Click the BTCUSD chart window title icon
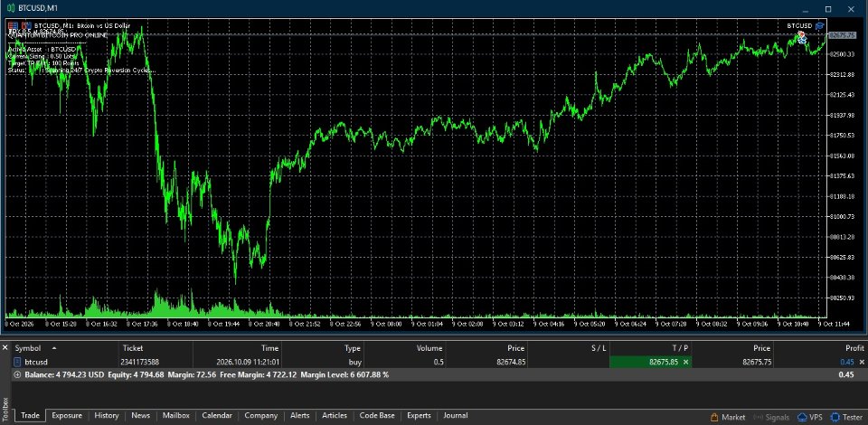 11,8
